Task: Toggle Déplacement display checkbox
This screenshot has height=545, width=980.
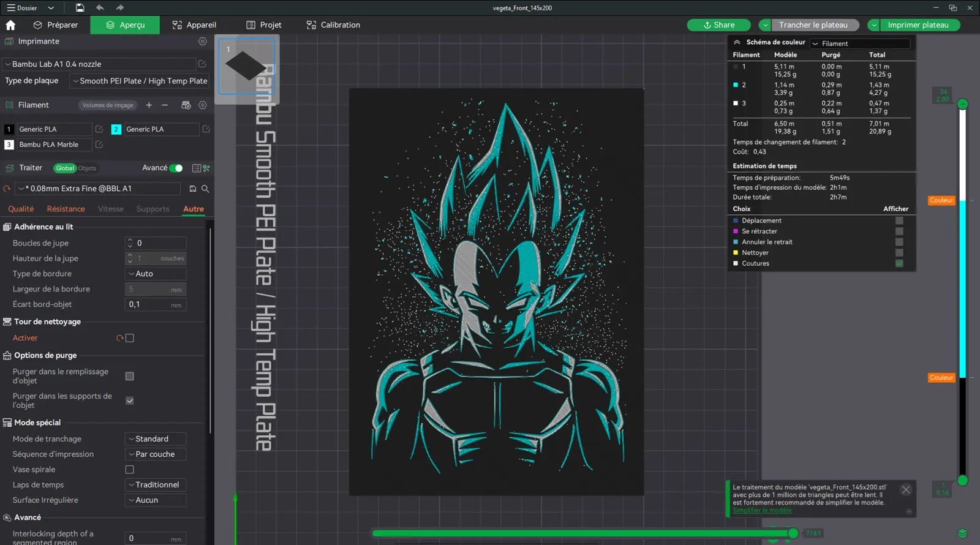Action: click(899, 220)
